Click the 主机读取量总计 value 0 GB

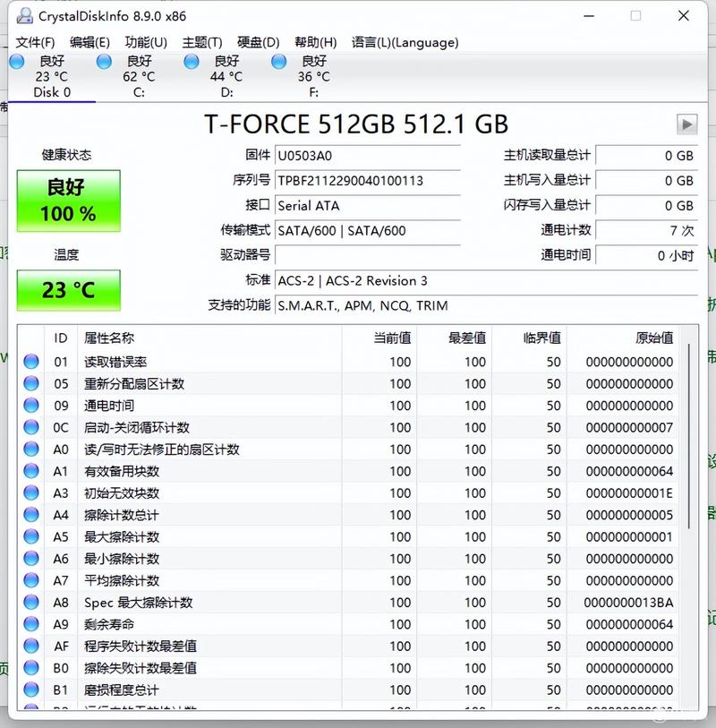coord(647,156)
